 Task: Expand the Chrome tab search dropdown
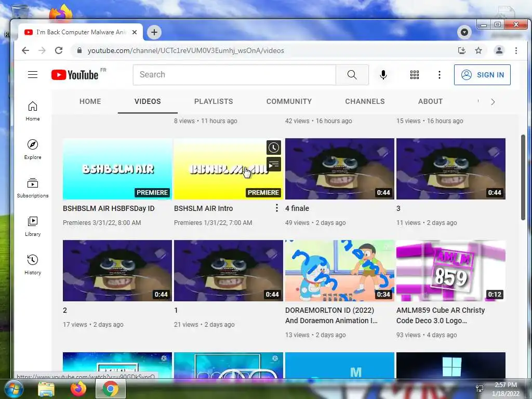[x=464, y=32]
